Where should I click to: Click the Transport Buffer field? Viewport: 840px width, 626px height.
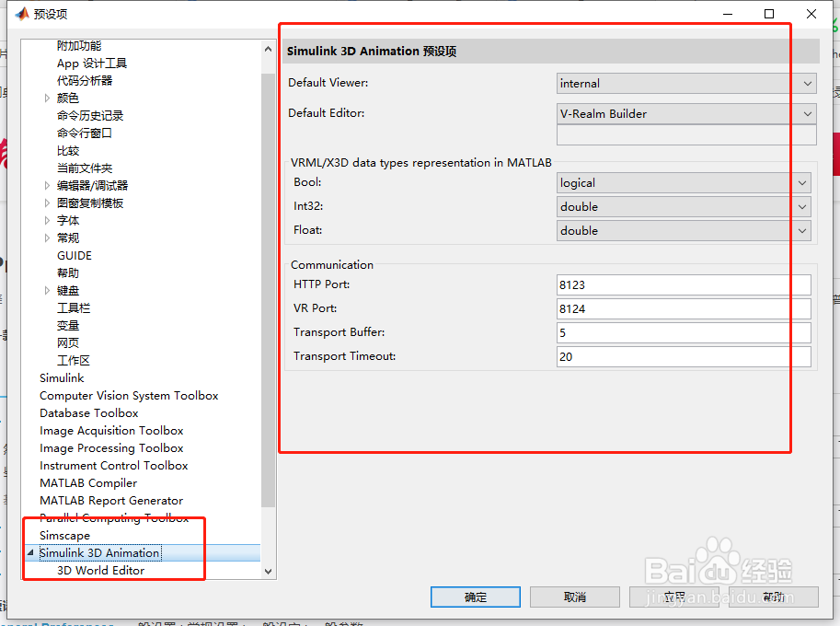coord(684,333)
